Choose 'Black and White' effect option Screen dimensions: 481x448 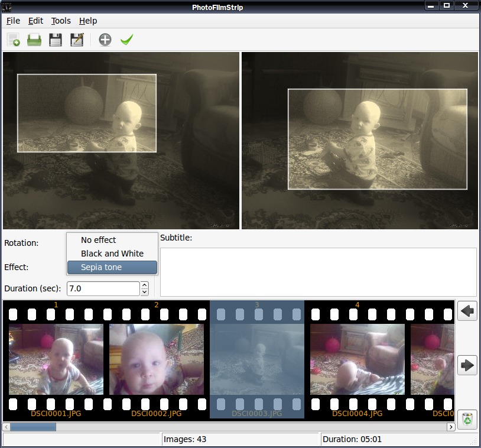coord(112,254)
